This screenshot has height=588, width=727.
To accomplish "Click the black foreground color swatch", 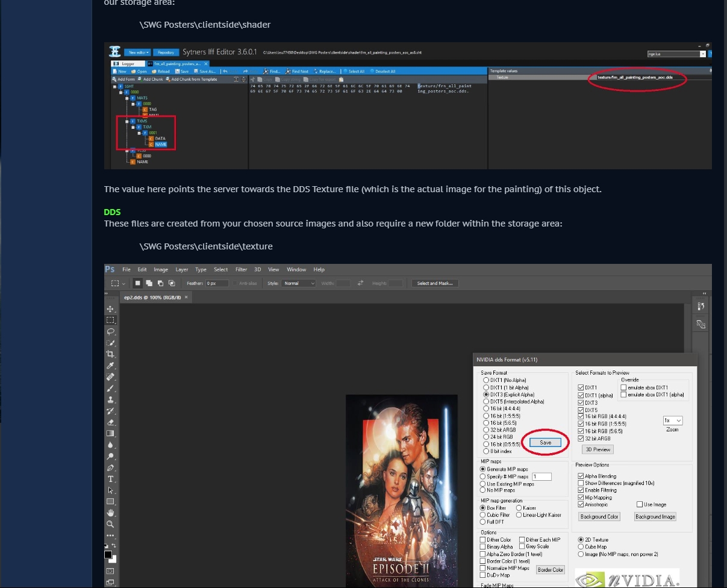I will [x=108, y=554].
